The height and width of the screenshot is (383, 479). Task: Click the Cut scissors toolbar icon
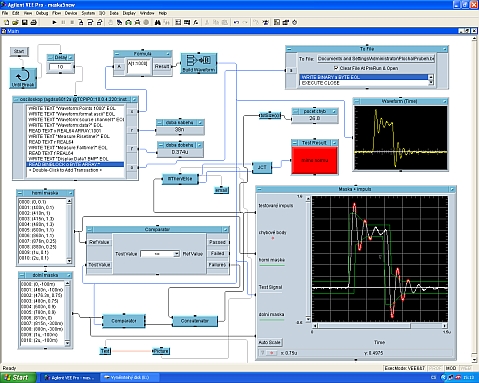(x=207, y=23)
